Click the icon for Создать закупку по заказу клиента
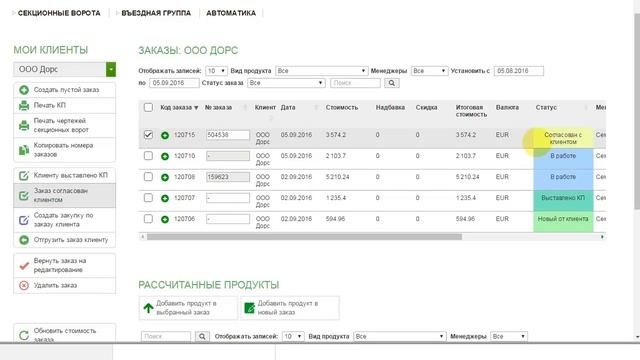 [24, 220]
